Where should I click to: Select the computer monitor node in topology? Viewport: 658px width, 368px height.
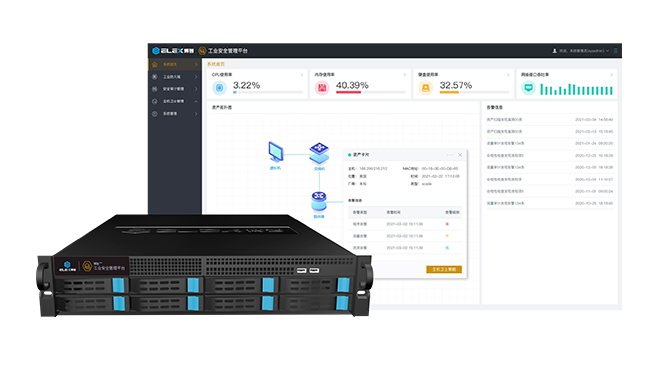click(x=276, y=152)
